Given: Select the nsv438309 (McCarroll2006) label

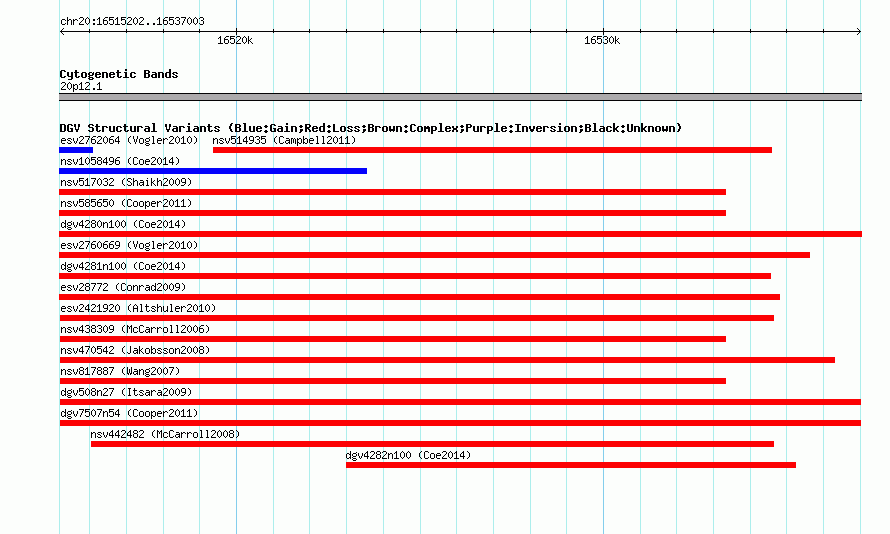Looking at the screenshot, I should coord(135,329).
